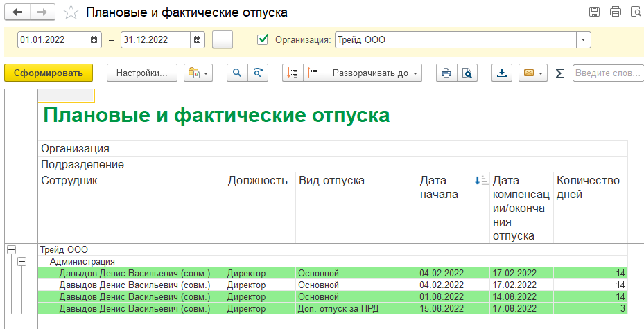Open the Разворачивать до dropdown
The image size is (644, 329).
(x=374, y=73)
